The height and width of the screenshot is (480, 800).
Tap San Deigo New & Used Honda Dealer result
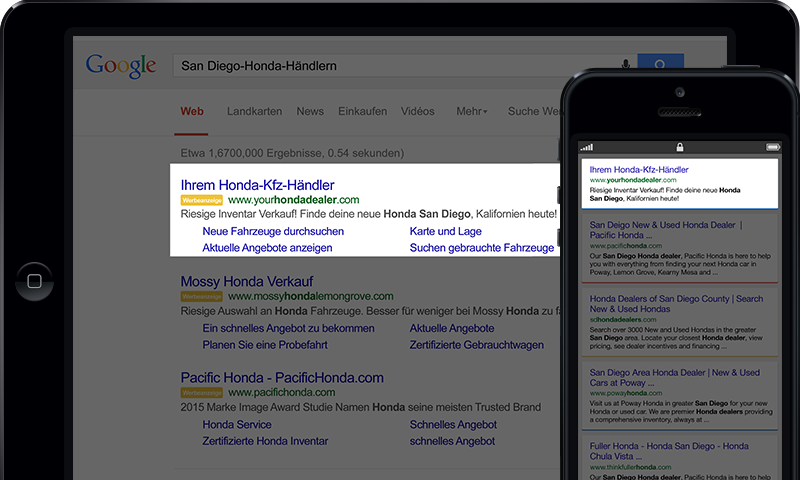click(666, 230)
